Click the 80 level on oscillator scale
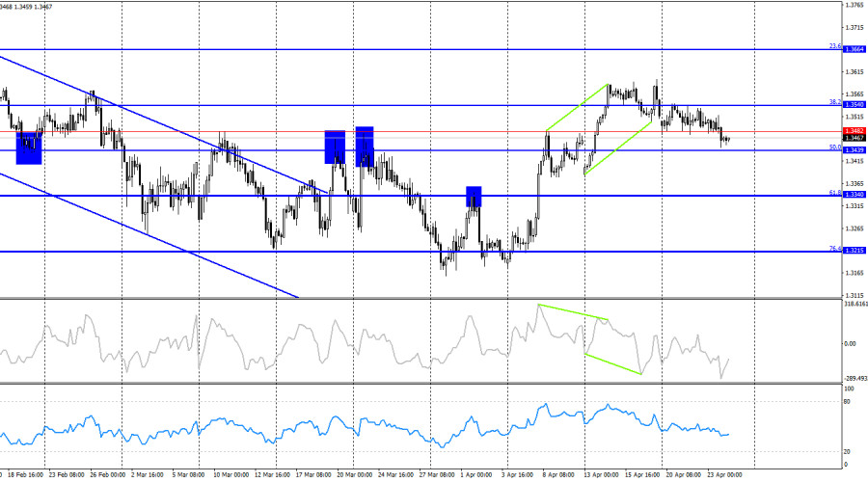Viewport: 868px width, 482px height. [x=847, y=402]
